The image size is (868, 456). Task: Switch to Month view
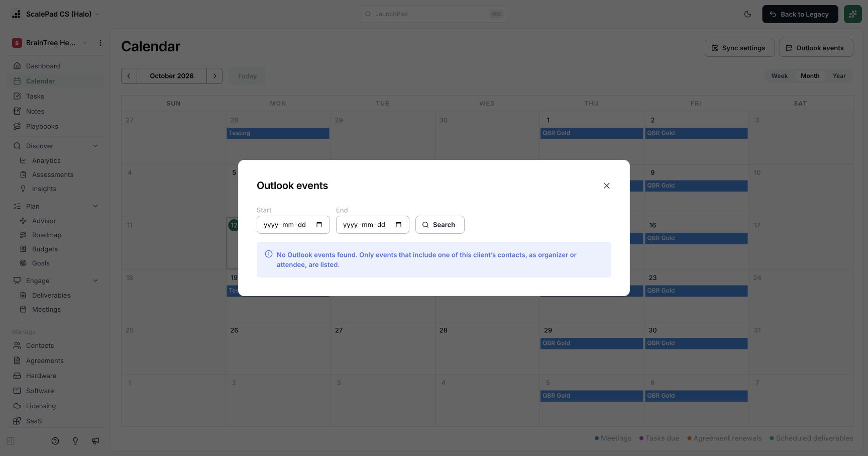pos(810,76)
